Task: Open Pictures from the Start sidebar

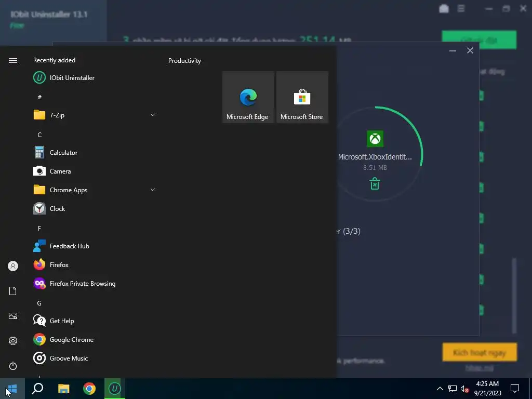Action: [x=13, y=316]
